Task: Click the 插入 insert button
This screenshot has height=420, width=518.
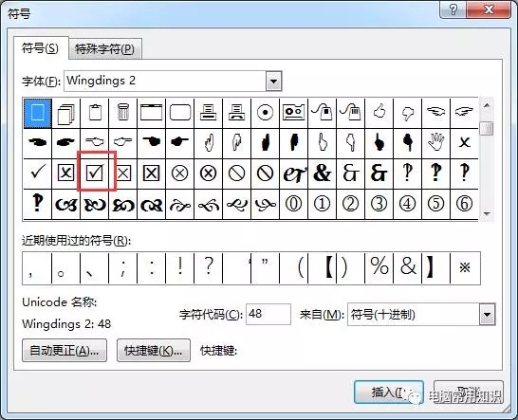Action: tap(389, 393)
